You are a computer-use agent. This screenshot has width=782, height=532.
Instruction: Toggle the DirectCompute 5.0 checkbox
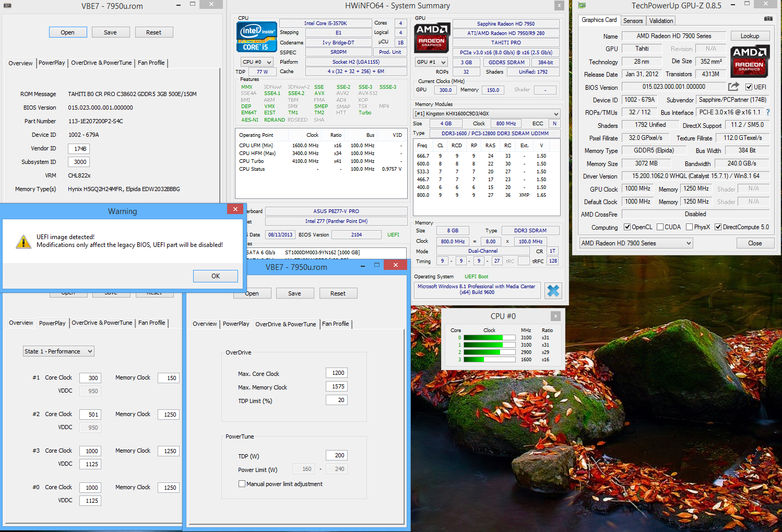pyautogui.click(x=718, y=227)
